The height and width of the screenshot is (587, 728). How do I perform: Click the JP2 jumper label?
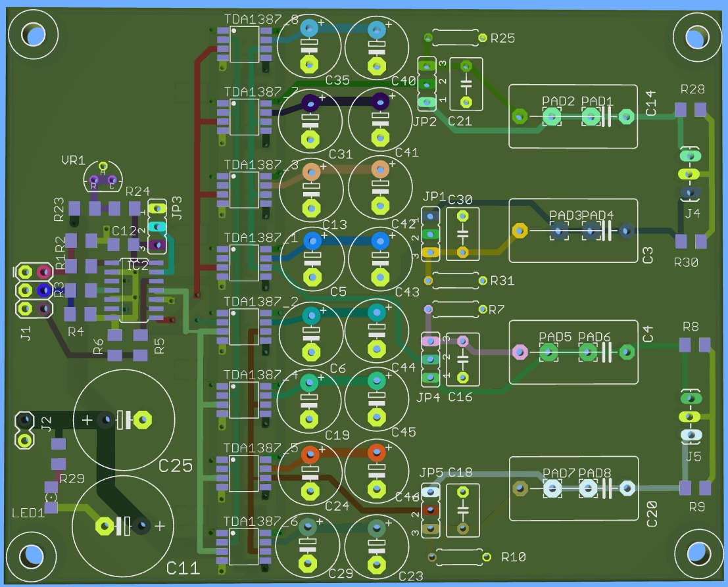pyautogui.click(x=425, y=122)
